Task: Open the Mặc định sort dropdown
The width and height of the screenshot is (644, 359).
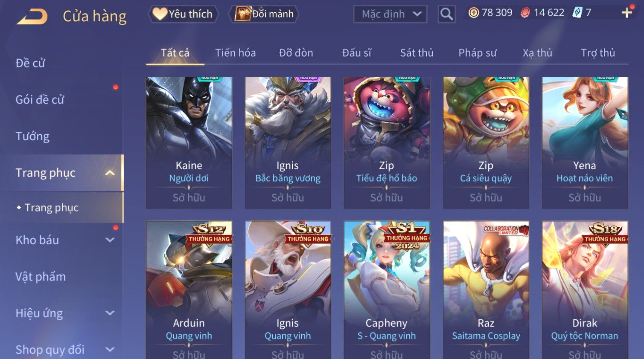Action: 390,14
